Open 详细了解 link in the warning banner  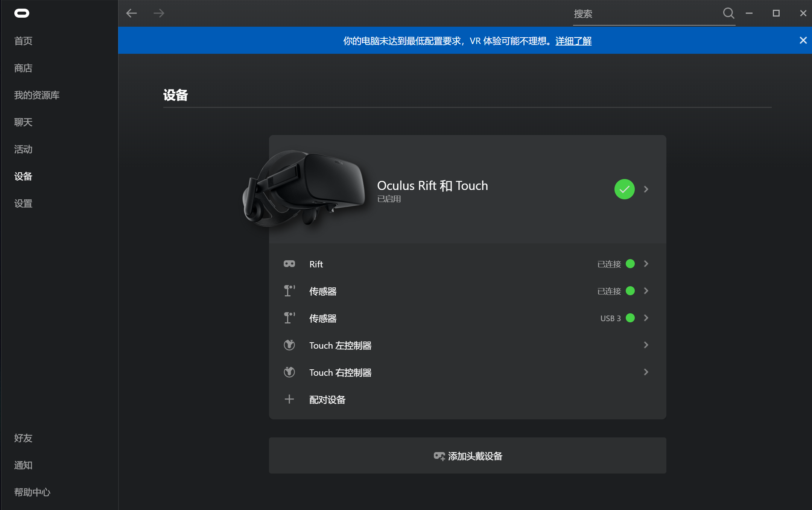coord(573,41)
